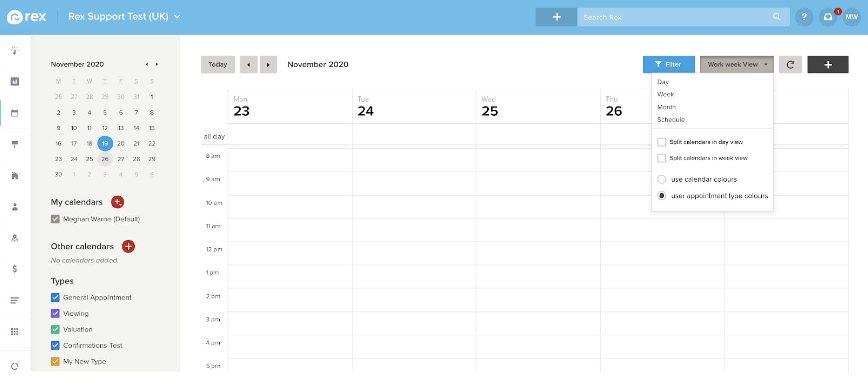Open the apps grid icon in sidebar
Viewport: 868px width, 389px height.
(x=15, y=331)
